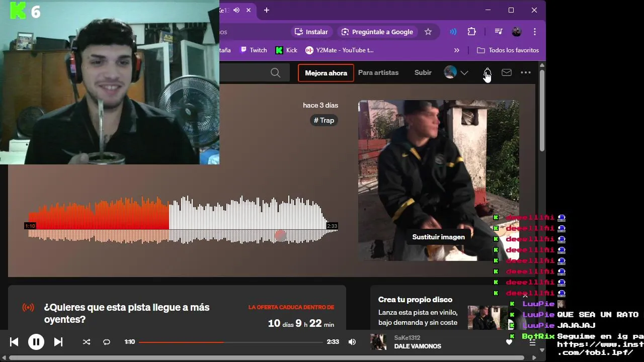Go to the Subir upload page
This screenshot has height=362, width=644.
[x=423, y=73]
